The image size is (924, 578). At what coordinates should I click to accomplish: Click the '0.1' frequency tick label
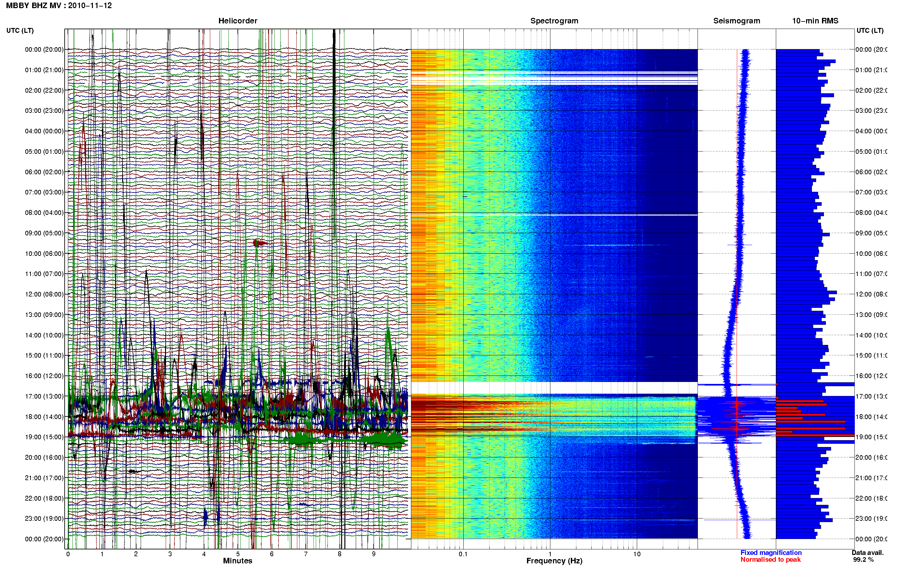(463, 554)
